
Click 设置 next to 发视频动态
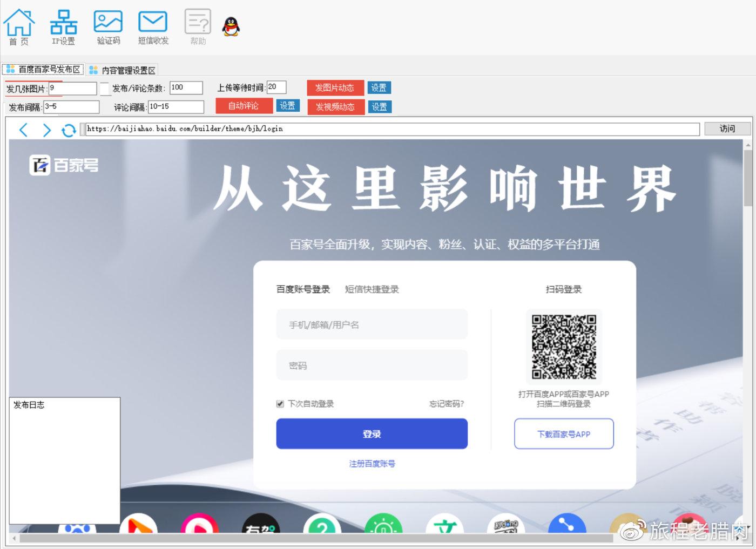point(380,107)
